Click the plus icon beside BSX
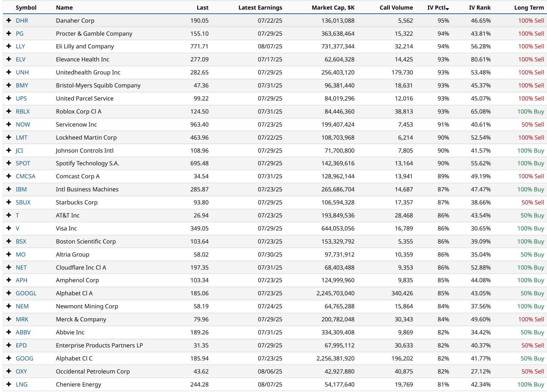This screenshot has height=392, width=547. pyautogui.click(x=9, y=241)
